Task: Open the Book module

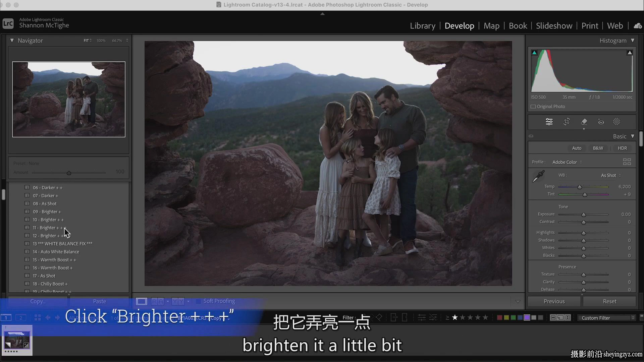Action: (x=518, y=26)
